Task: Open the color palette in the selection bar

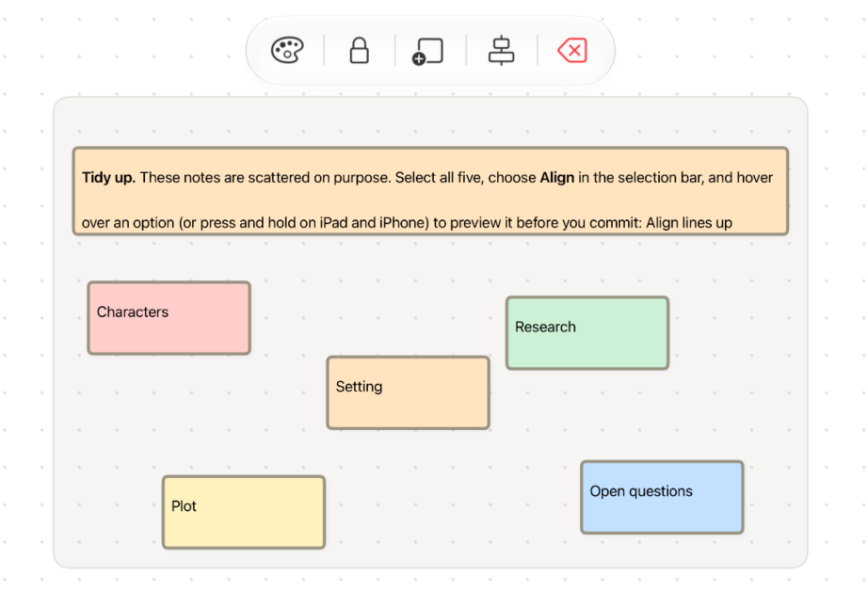Action: pyautogui.click(x=287, y=50)
